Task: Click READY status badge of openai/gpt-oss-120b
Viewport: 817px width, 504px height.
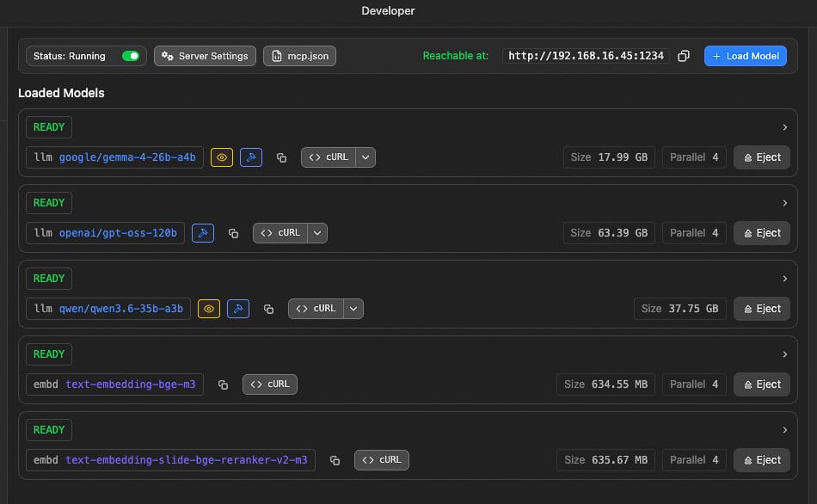Action: pyautogui.click(x=49, y=203)
